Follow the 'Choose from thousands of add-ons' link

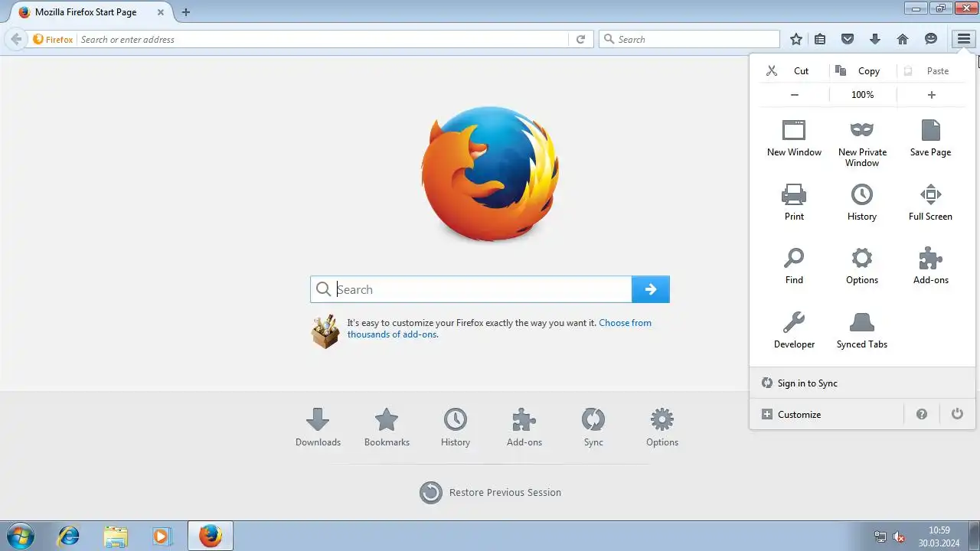pos(499,328)
